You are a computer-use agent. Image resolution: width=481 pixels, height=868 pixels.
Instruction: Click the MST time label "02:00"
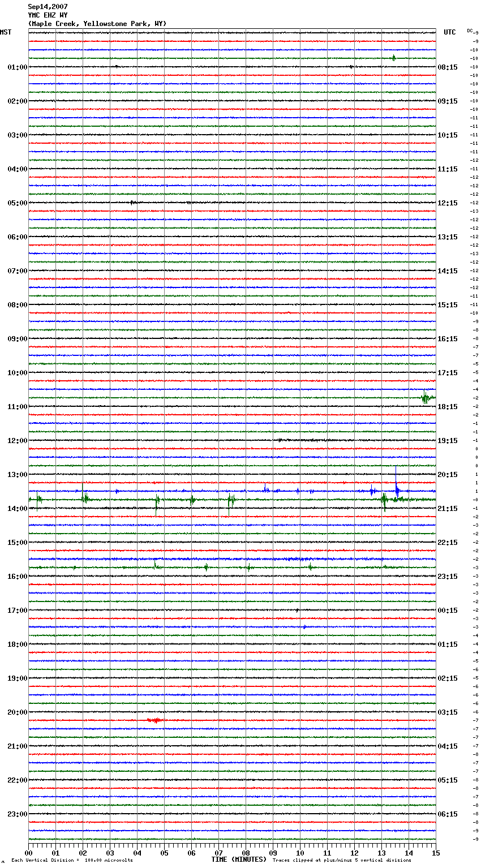tap(18, 101)
